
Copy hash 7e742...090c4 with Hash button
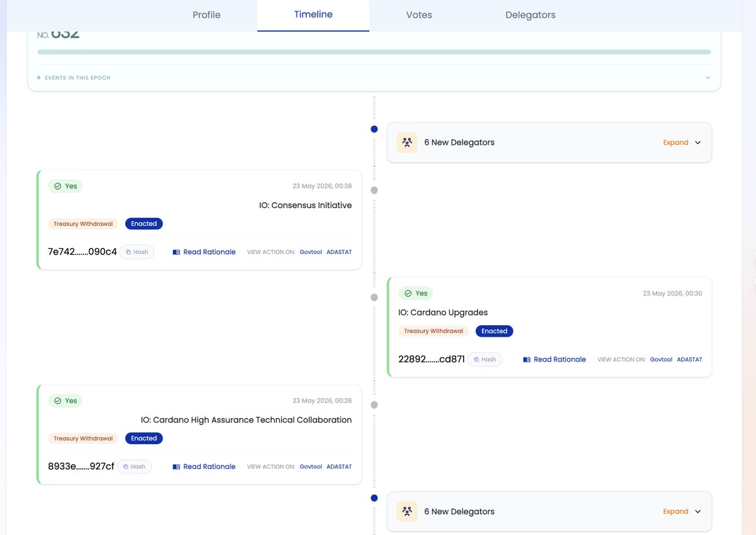coord(137,251)
